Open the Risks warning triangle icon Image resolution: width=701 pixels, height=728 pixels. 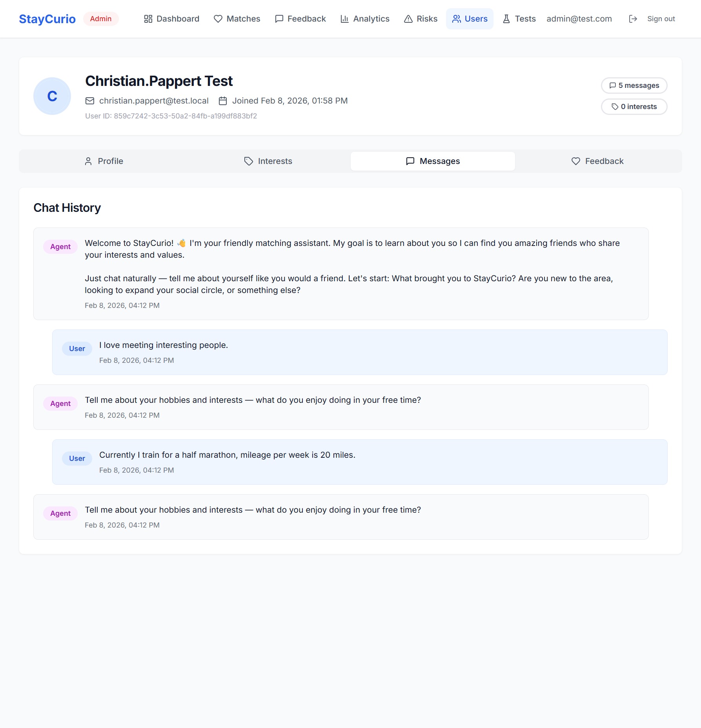tap(408, 19)
